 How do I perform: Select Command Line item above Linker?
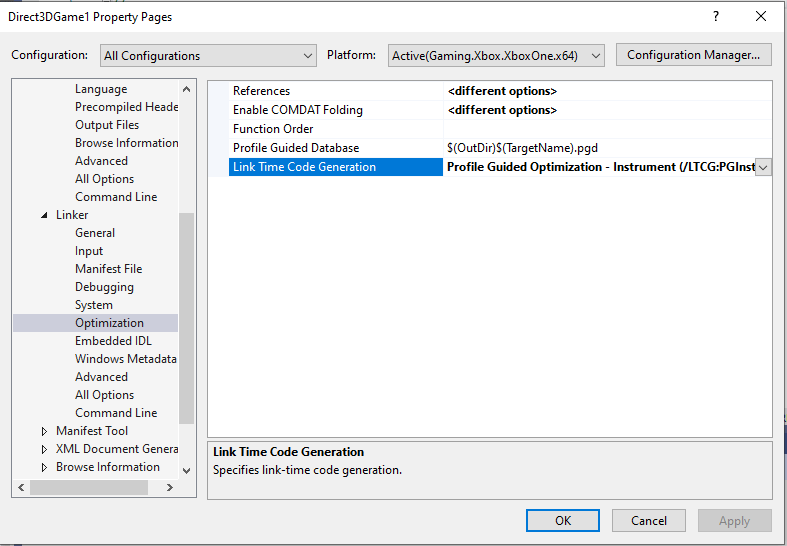point(116,197)
